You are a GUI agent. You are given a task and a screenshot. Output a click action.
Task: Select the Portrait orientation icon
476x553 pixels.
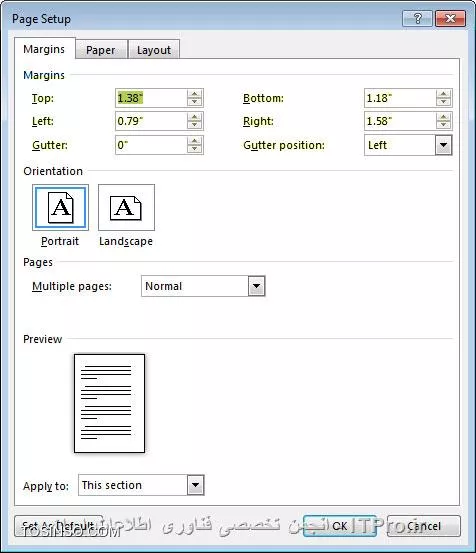(x=60, y=207)
